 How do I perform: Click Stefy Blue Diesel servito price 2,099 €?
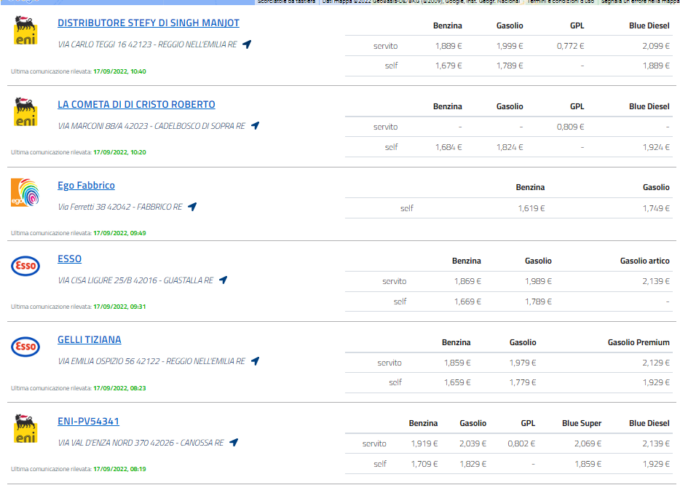pyautogui.click(x=656, y=46)
